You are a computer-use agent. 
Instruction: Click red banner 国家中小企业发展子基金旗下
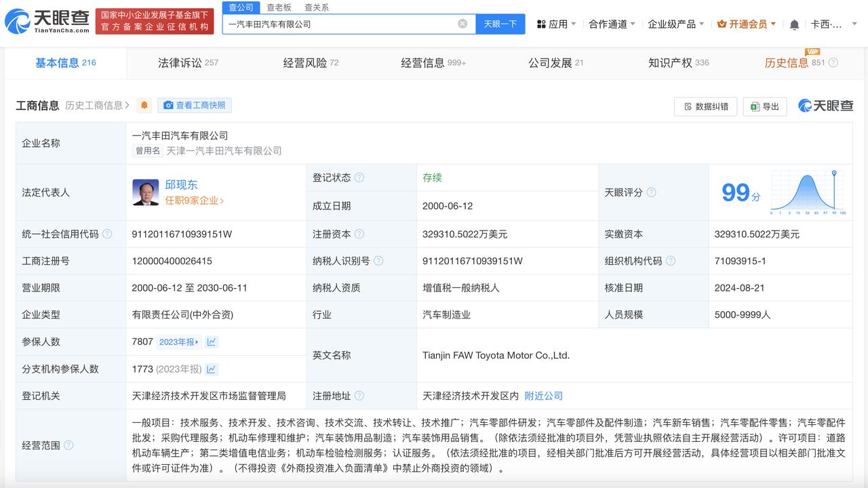155,21
